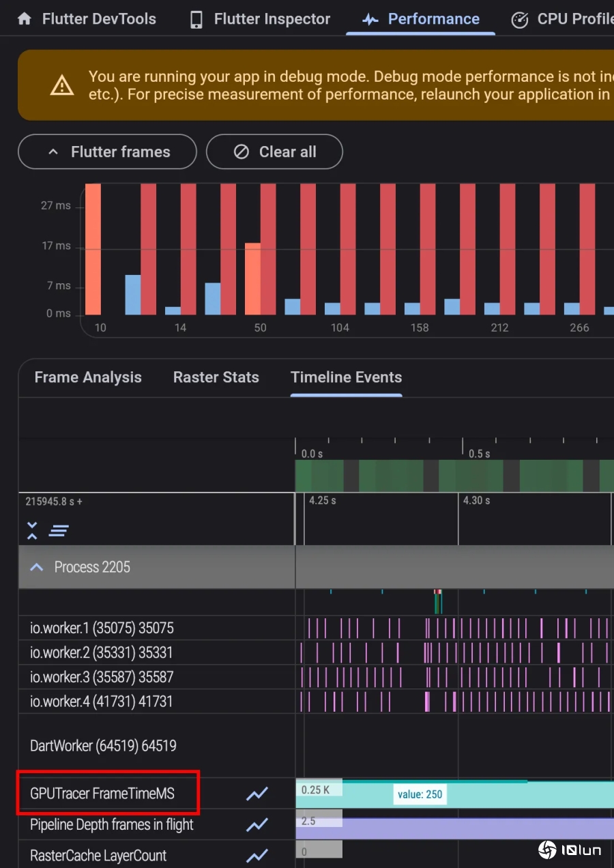Open the Raster Stats tab
The image size is (614, 868).
click(x=216, y=377)
